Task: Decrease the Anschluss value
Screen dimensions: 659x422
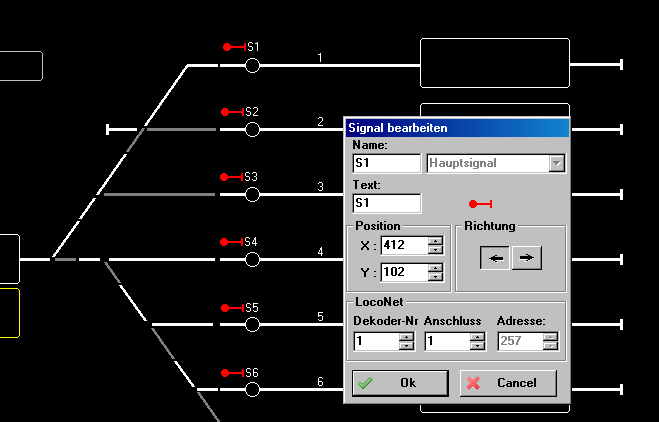Action: (478, 346)
